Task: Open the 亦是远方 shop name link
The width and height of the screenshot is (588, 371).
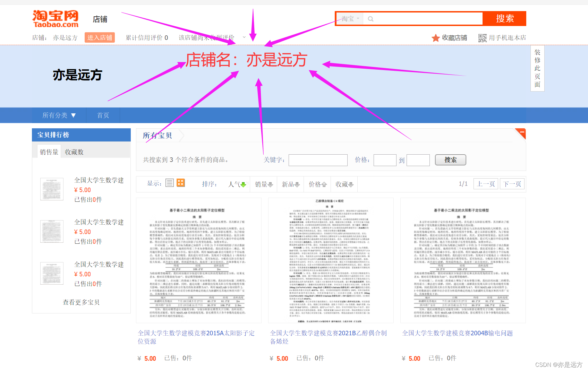Action: 65,37
